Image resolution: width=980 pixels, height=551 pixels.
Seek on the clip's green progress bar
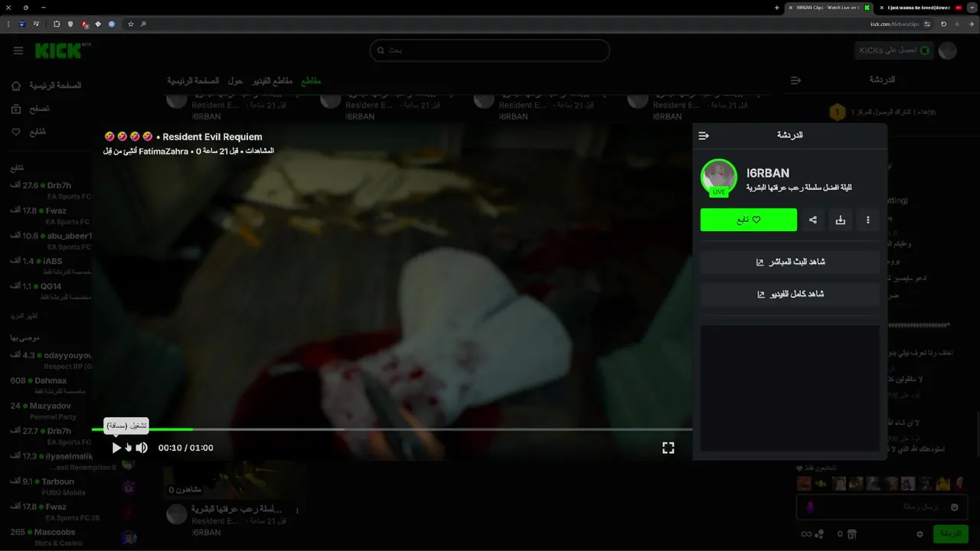(391, 429)
